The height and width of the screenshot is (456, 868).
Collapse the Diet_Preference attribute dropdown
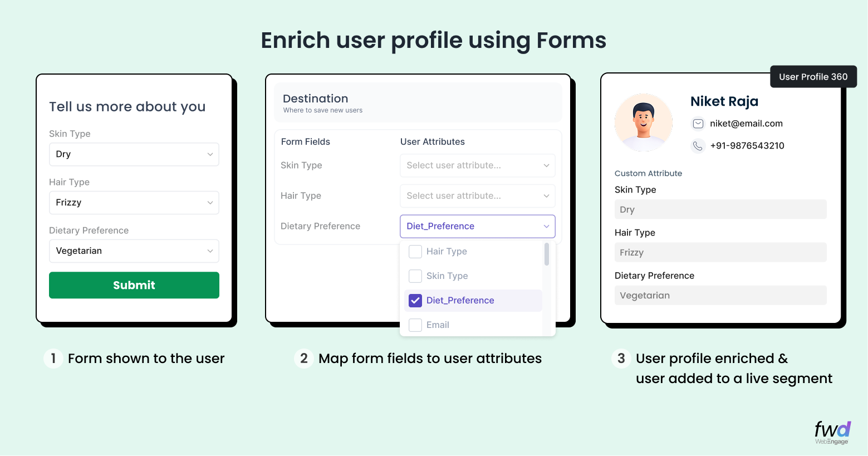coord(477,226)
